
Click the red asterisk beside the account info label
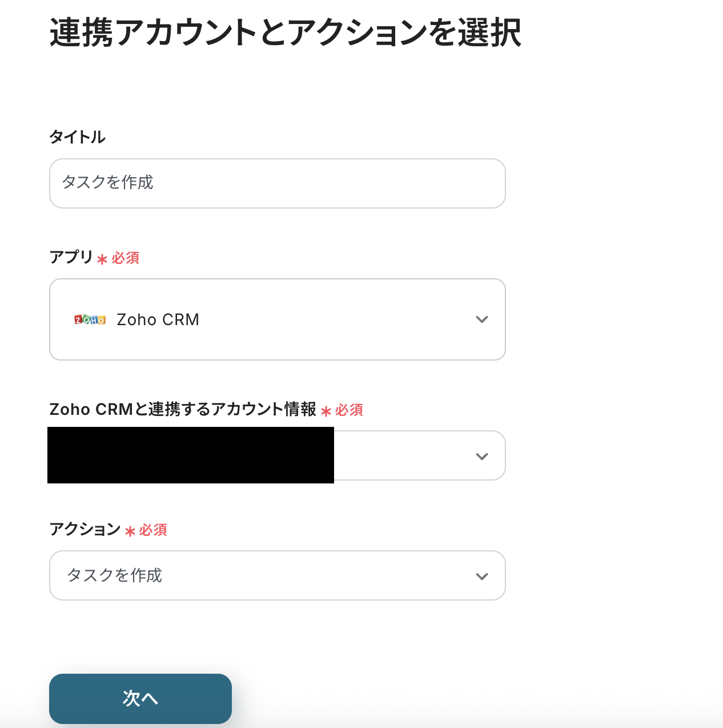pyautogui.click(x=326, y=411)
